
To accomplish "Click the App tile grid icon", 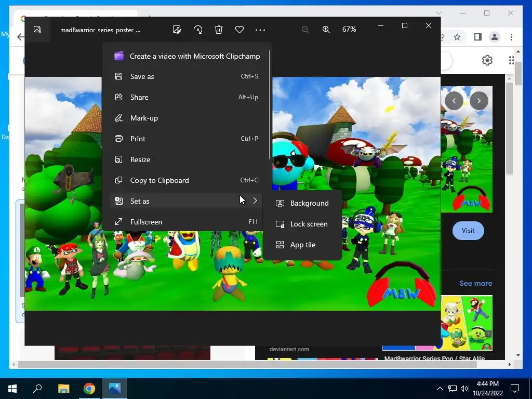I will point(280,245).
